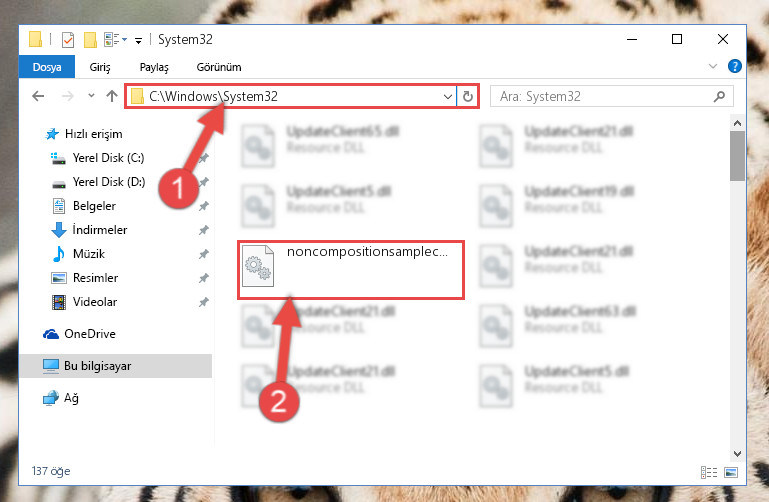Open the Dosya tab
The image size is (769, 502).
(47, 67)
